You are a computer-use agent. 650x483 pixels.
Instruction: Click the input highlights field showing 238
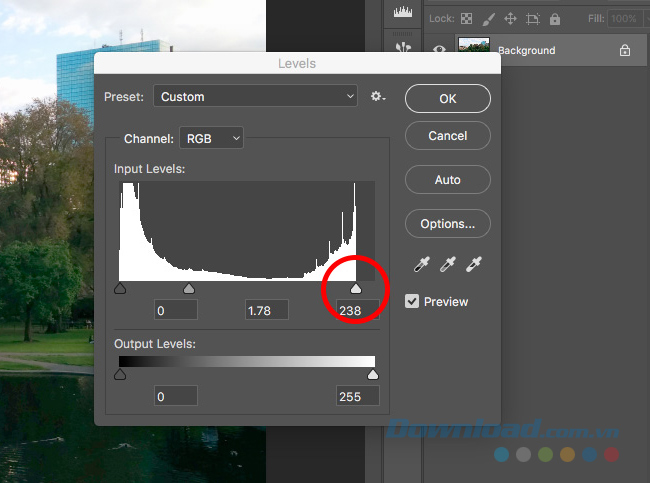[x=358, y=310]
